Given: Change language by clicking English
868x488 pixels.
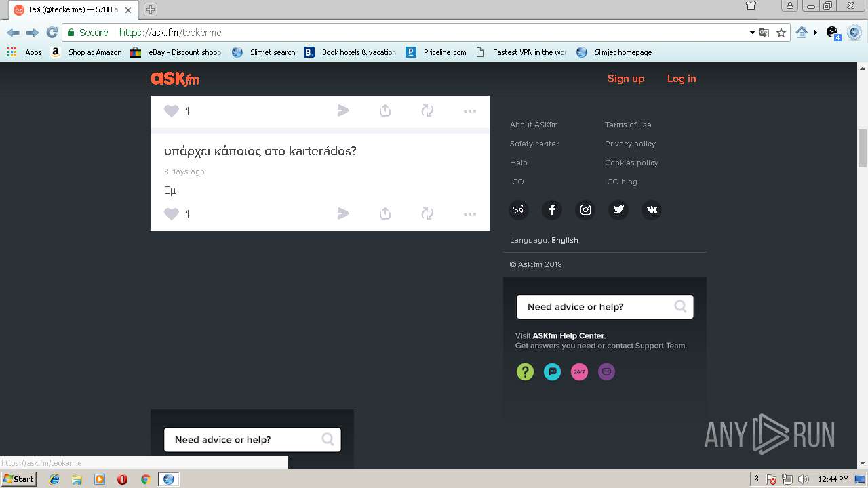Looking at the screenshot, I should point(565,240).
